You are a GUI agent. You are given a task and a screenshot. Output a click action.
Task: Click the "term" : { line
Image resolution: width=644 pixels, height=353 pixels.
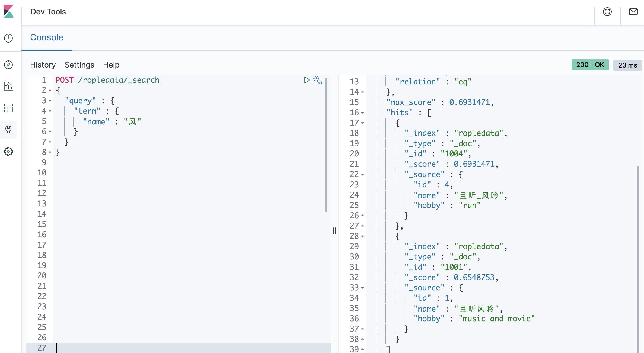coord(96,111)
